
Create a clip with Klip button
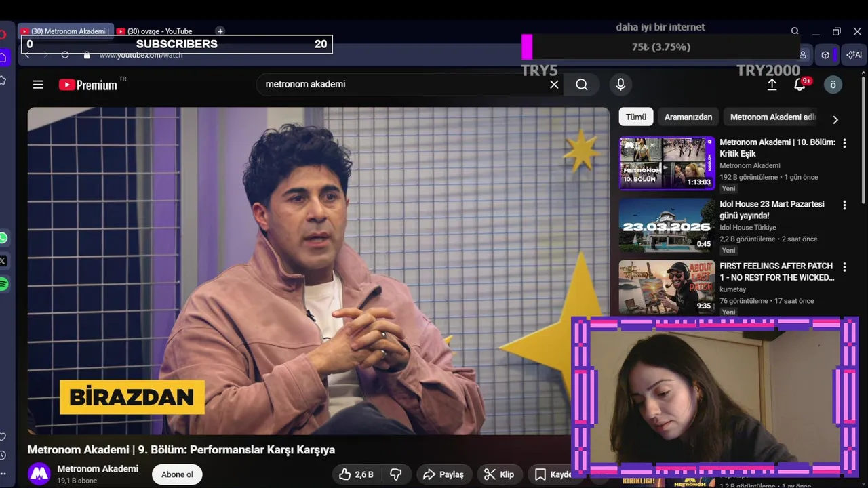[x=499, y=474]
